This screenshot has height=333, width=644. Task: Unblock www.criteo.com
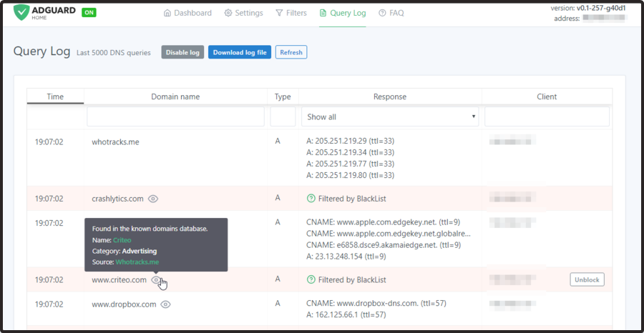[587, 279]
